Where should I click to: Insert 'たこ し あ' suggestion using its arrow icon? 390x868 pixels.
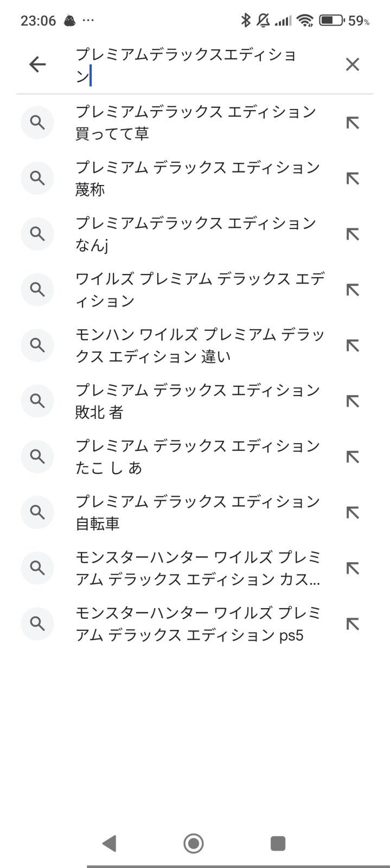(353, 457)
